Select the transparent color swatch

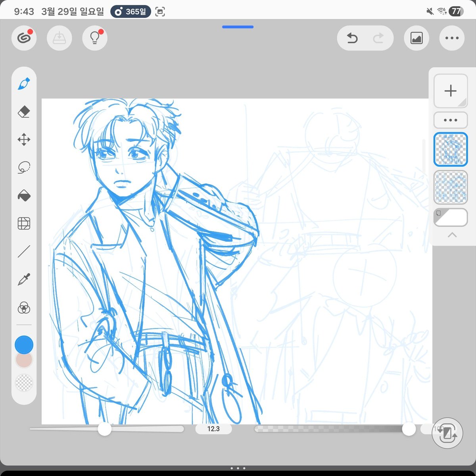coord(24,383)
